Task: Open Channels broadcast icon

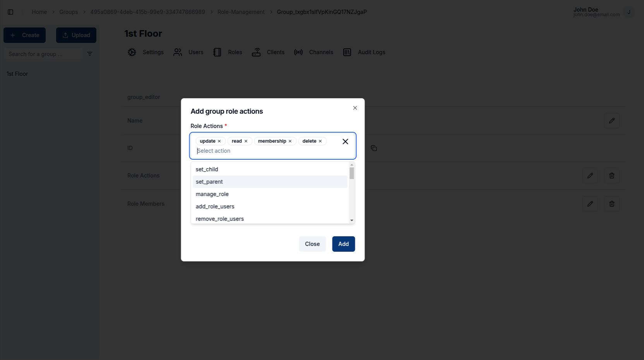Action: coord(298,52)
